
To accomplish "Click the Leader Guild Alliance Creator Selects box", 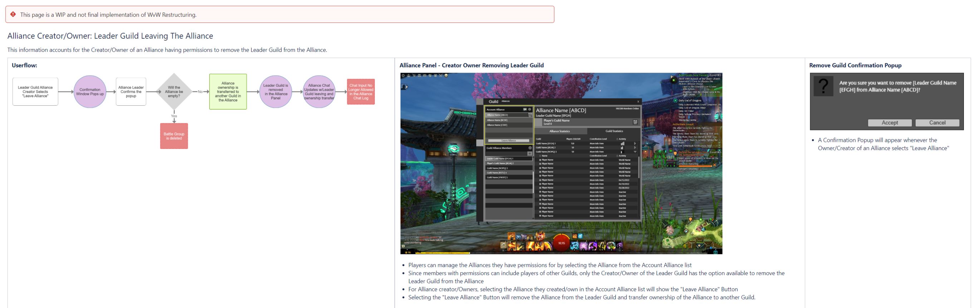I will coord(35,92).
